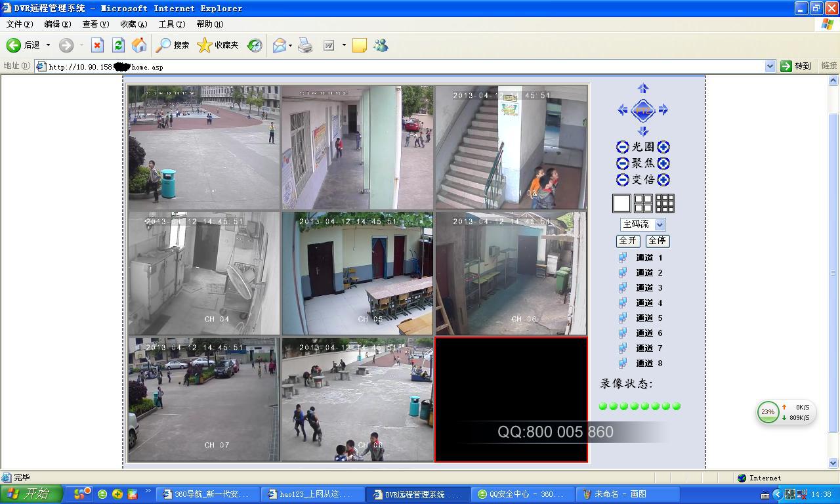The image size is (840, 504).
Task: Click the history icon in toolbar
Action: [255, 45]
